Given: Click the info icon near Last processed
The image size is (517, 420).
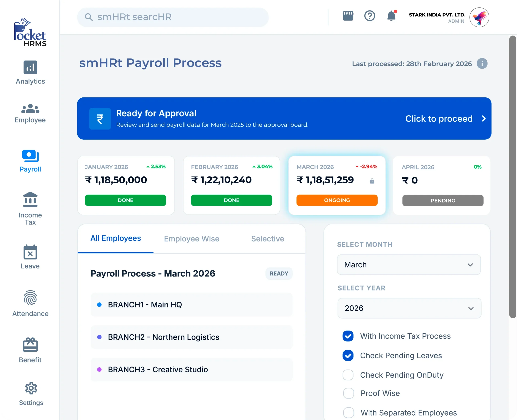Looking at the screenshot, I should point(482,64).
